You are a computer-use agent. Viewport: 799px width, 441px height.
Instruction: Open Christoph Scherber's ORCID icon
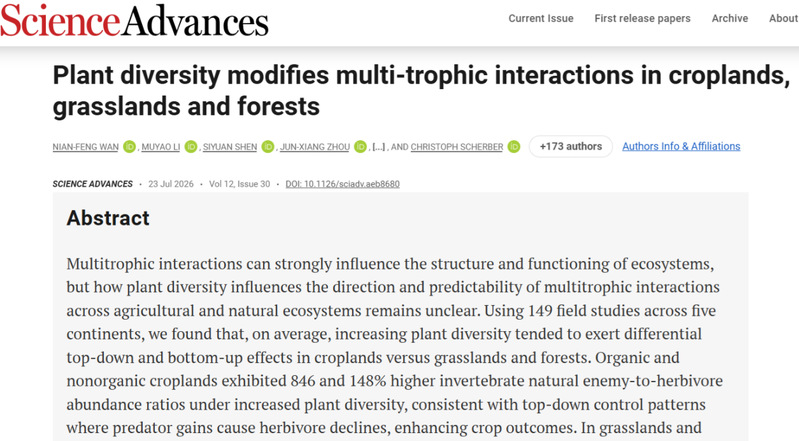[514, 147]
